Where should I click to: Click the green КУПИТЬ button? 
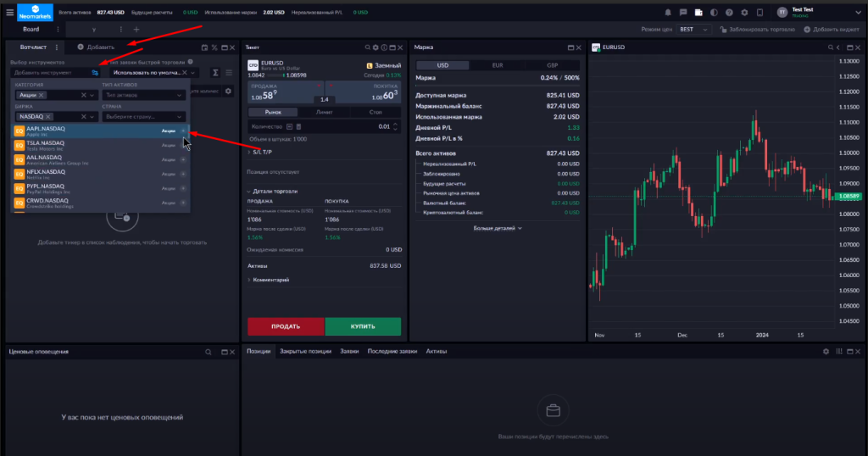click(x=363, y=326)
